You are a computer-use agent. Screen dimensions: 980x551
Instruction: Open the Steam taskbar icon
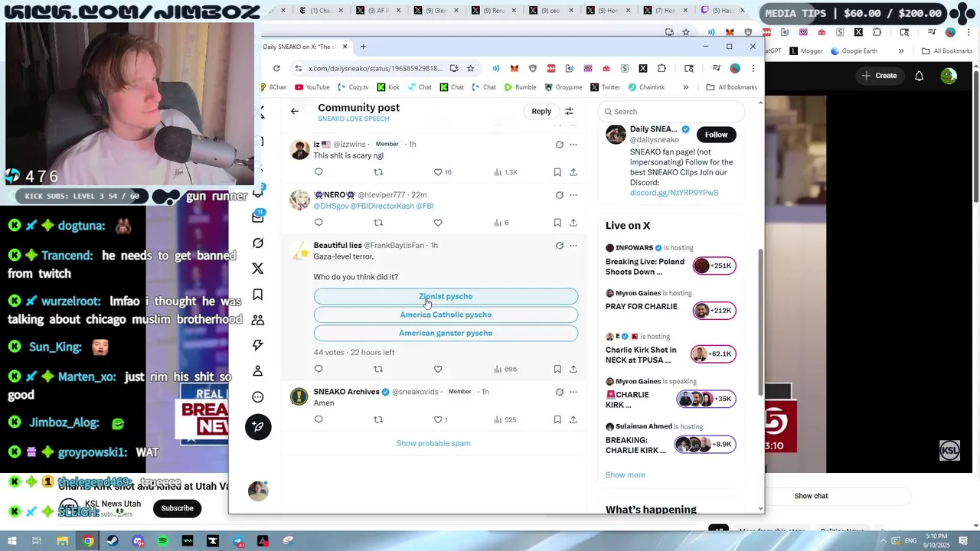[113, 541]
